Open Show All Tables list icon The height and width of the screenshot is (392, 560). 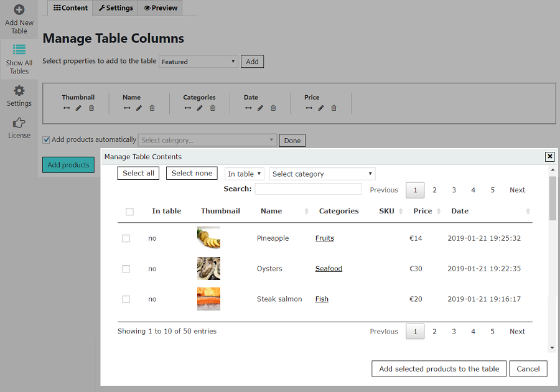[x=19, y=50]
